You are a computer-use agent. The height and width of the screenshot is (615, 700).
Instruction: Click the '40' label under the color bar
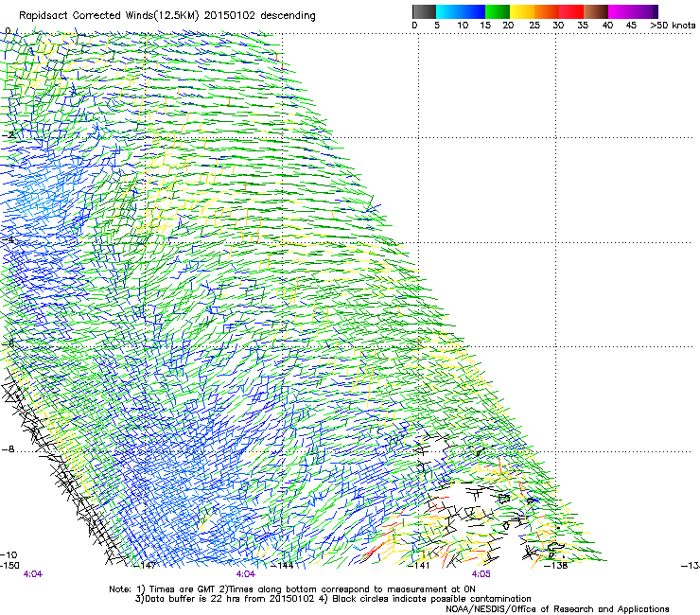point(607,26)
